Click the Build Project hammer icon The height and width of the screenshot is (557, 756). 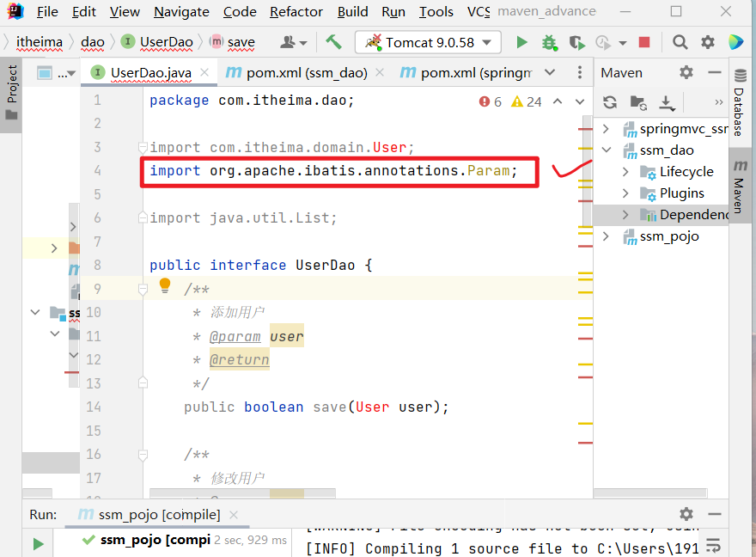click(x=333, y=42)
